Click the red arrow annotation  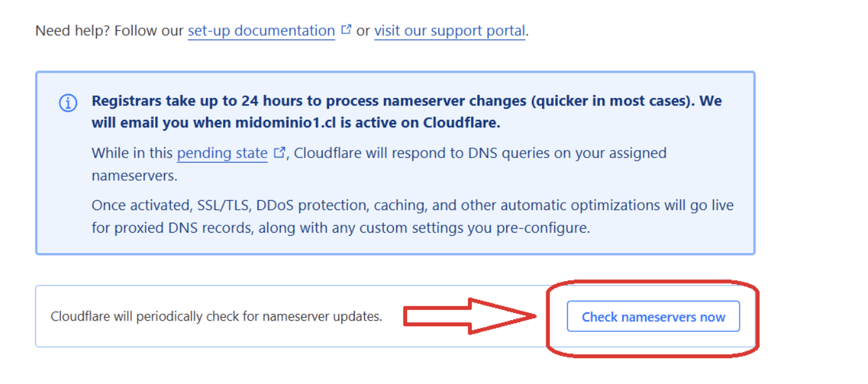(468, 316)
